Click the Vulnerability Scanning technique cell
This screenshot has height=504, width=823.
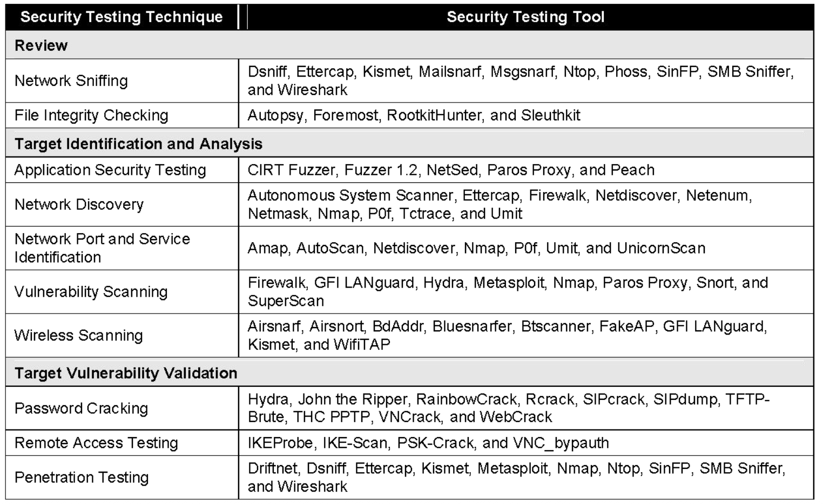91,292
